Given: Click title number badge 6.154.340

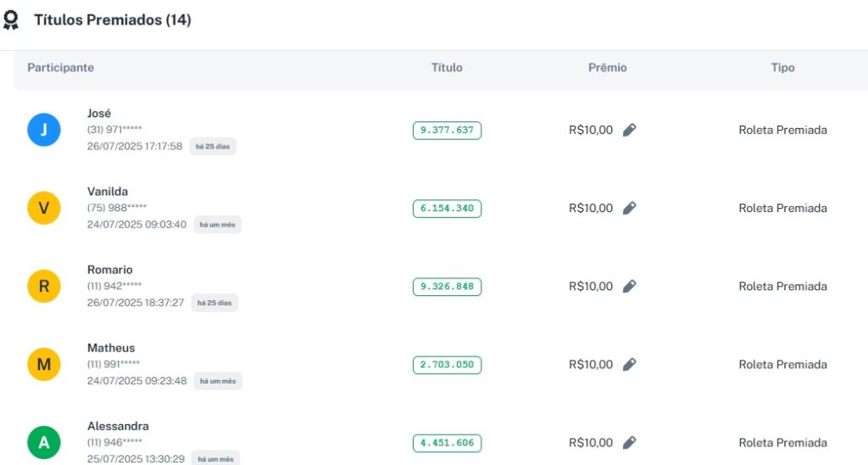Looking at the screenshot, I should 447,209.
